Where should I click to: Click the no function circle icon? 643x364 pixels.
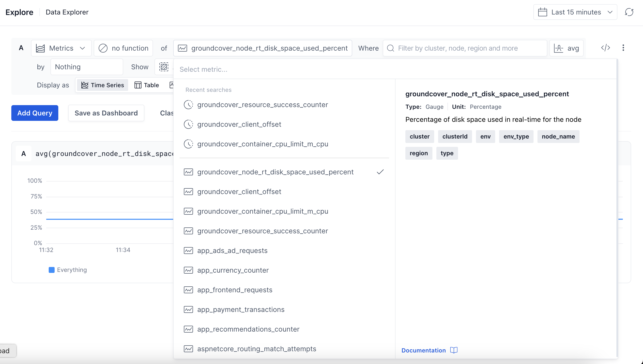click(103, 48)
